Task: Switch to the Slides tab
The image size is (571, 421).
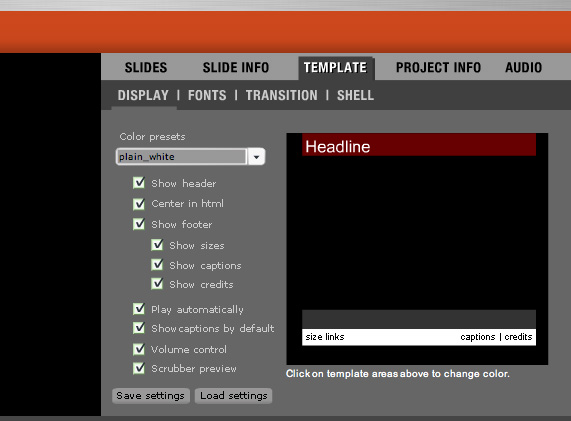Action: click(x=146, y=68)
